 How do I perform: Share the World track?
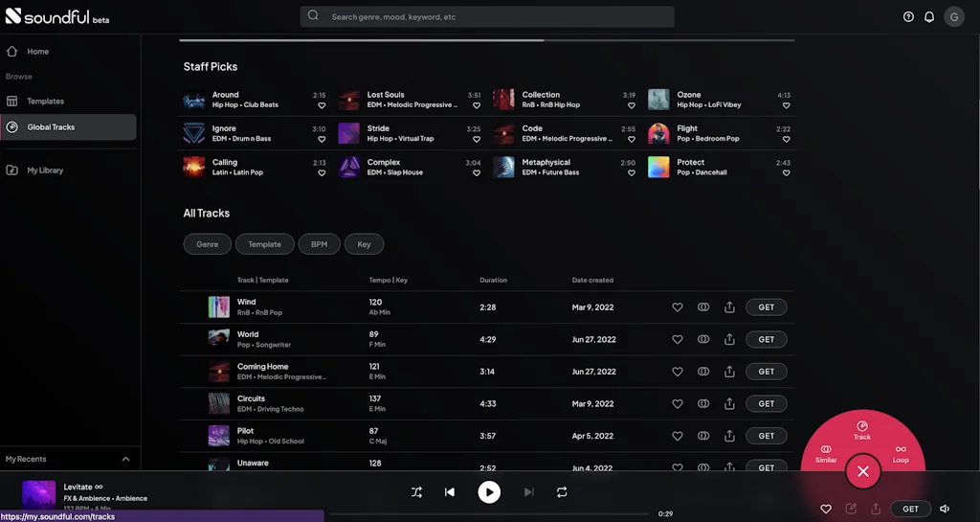[729, 339]
